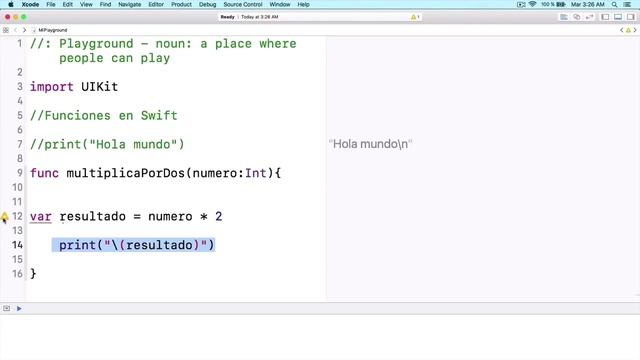Toggle the Utilities panel

pyautogui.click(x=631, y=17)
